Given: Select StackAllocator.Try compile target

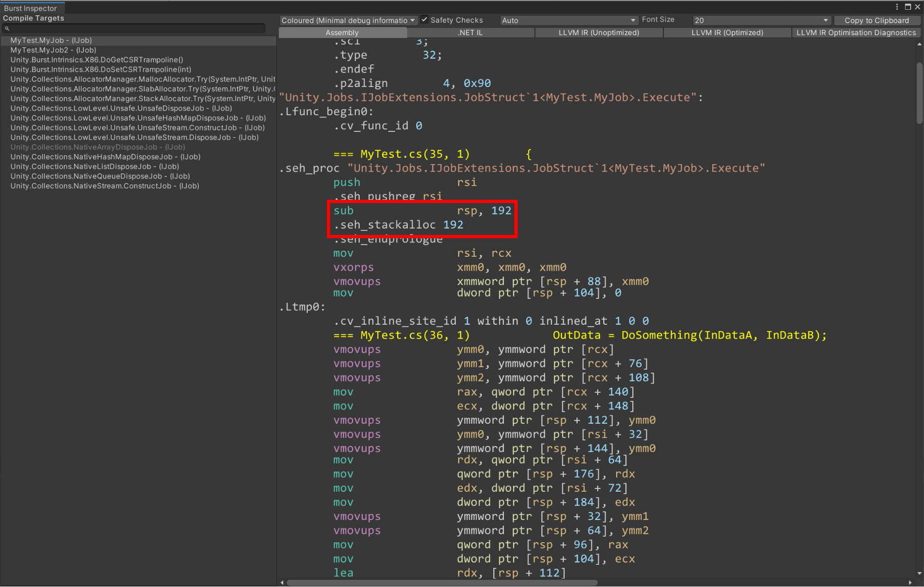Looking at the screenshot, I should click(x=138, y=99).
